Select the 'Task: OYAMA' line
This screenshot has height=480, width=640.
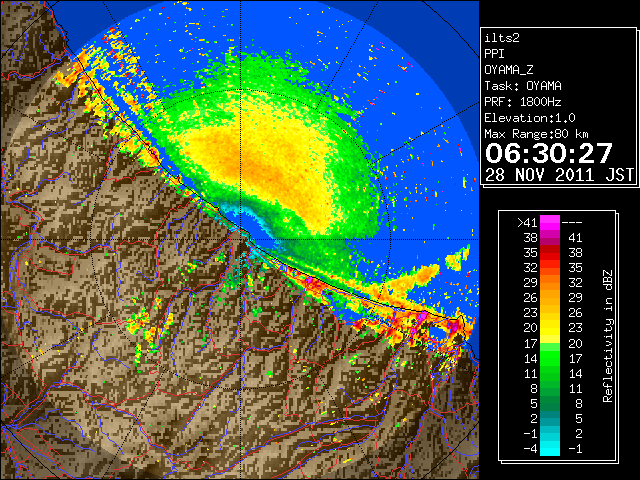tap(523, 86)
